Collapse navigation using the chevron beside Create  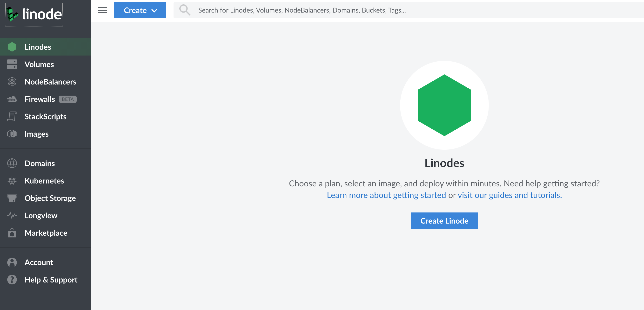click(x=154, y=11)
